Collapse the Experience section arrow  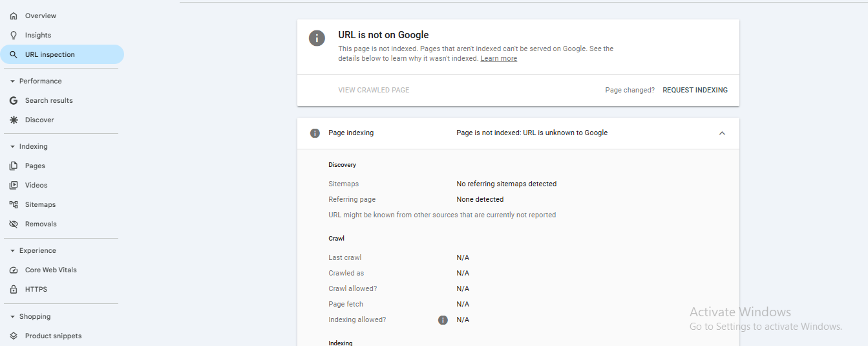click(x=12, y=251)
